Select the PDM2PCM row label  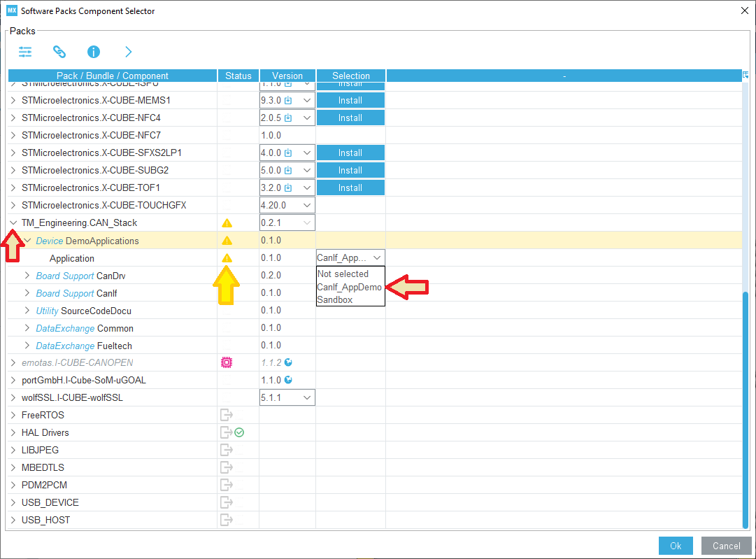point(44,485)
